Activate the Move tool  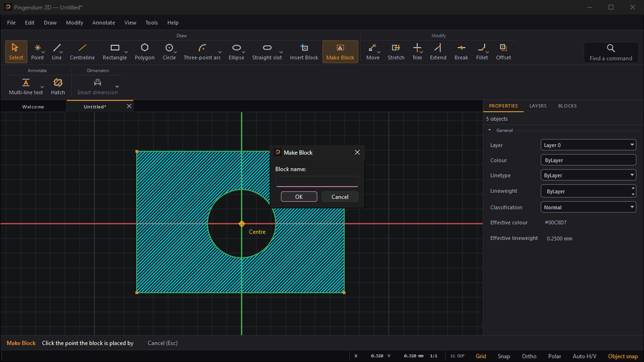pos(372,52)
